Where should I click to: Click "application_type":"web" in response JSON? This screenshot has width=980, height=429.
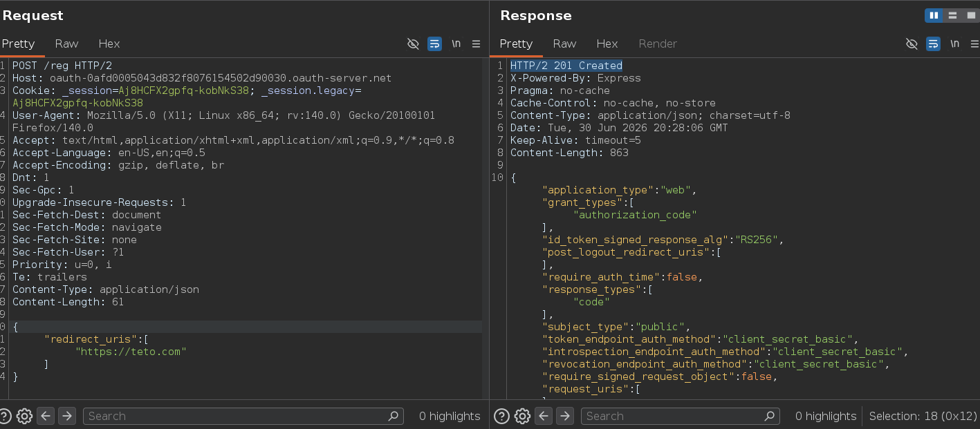(x=619, y=190)
